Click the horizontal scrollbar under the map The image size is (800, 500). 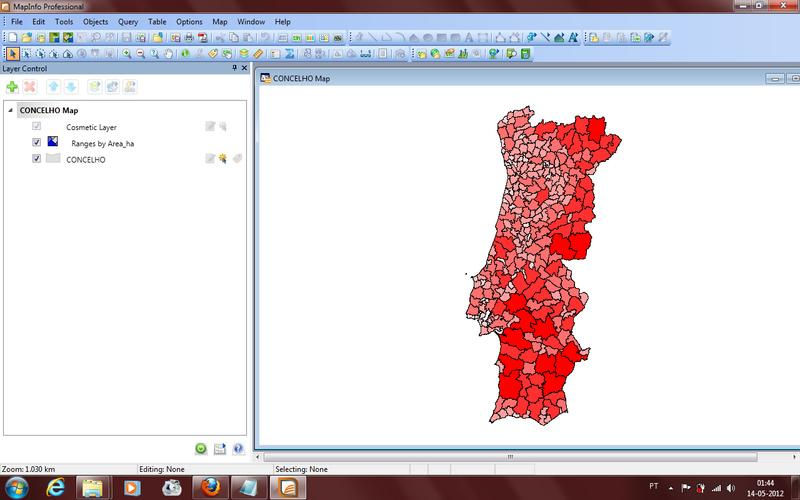(510, 457)
